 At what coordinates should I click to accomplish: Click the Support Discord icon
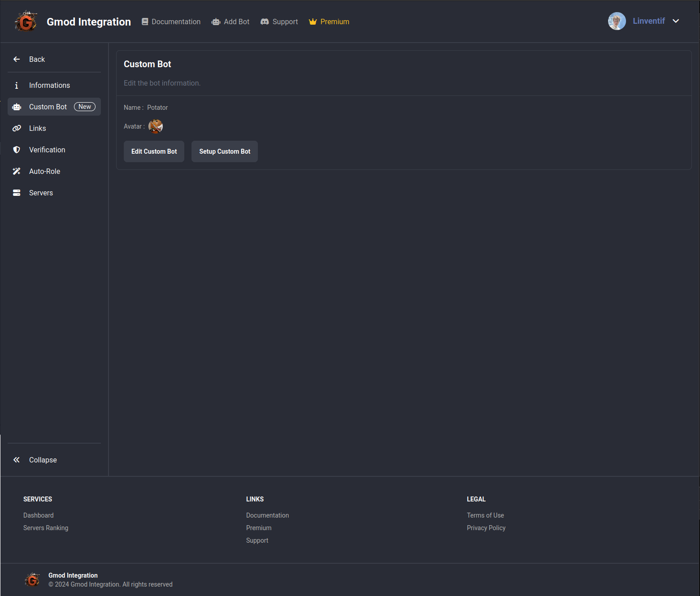[265, 22]
